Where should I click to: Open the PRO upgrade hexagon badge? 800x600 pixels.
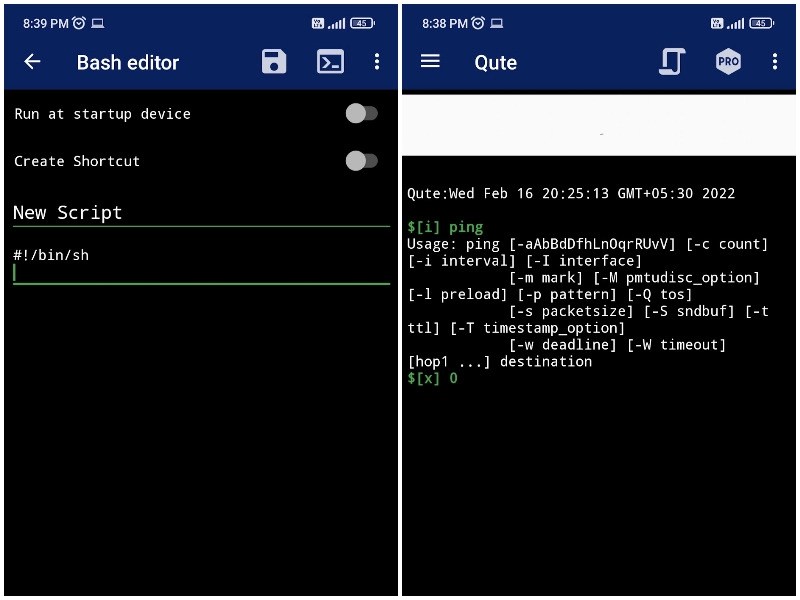coord(728,62)
